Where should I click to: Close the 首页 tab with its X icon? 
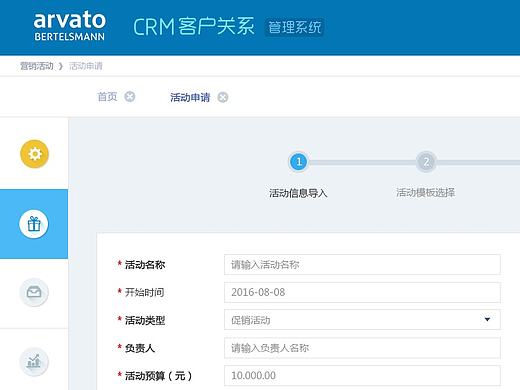pyautogui.click(x=130, y=97)
